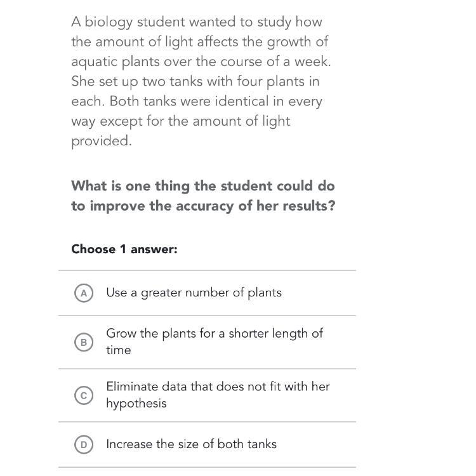This screenshot has width=476, height=476.
Task: Select the circle icon labeled B
Action: [x=83, y=342]
